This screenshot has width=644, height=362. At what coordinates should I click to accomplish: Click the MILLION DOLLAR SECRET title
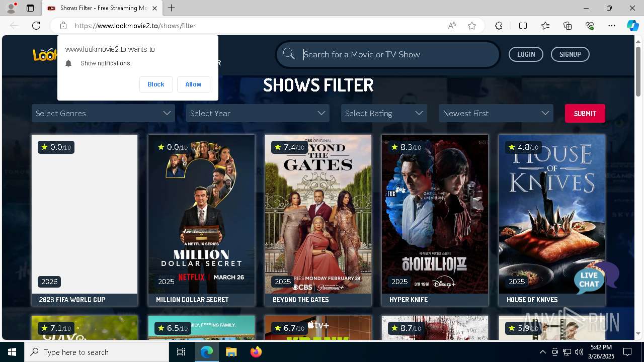pos(192,300)
